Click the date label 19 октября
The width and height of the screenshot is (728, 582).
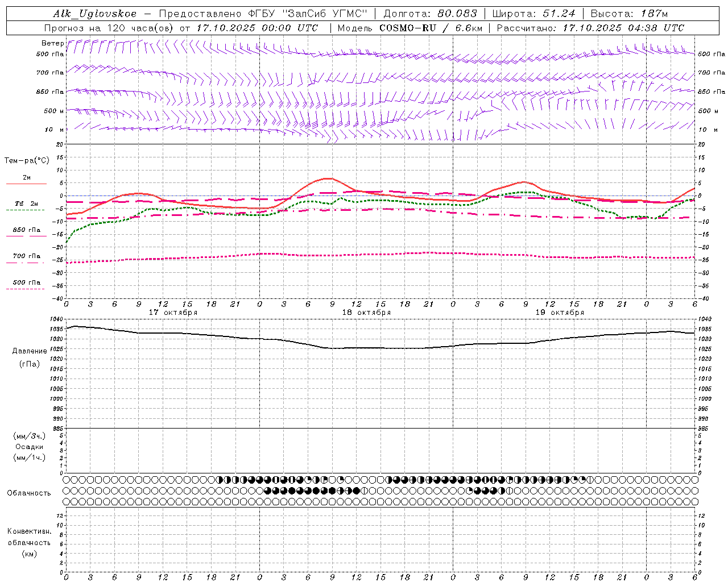coord(560,313)
